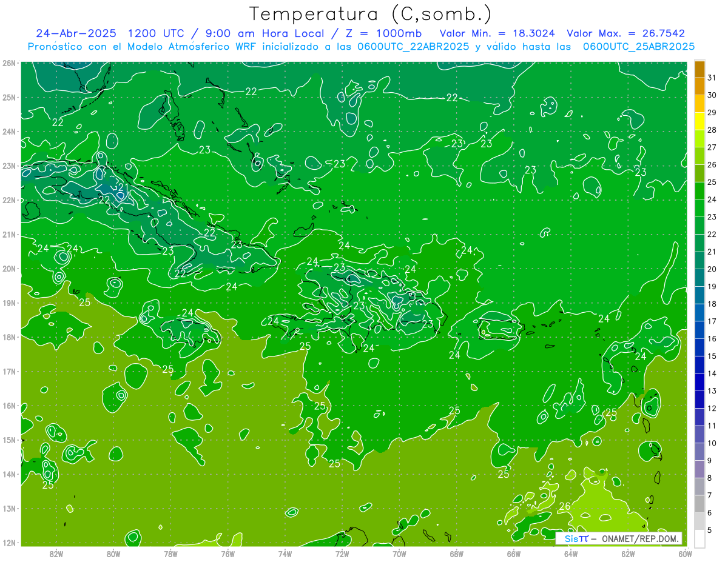Click the 12N latitude axis label

(8, 543)
